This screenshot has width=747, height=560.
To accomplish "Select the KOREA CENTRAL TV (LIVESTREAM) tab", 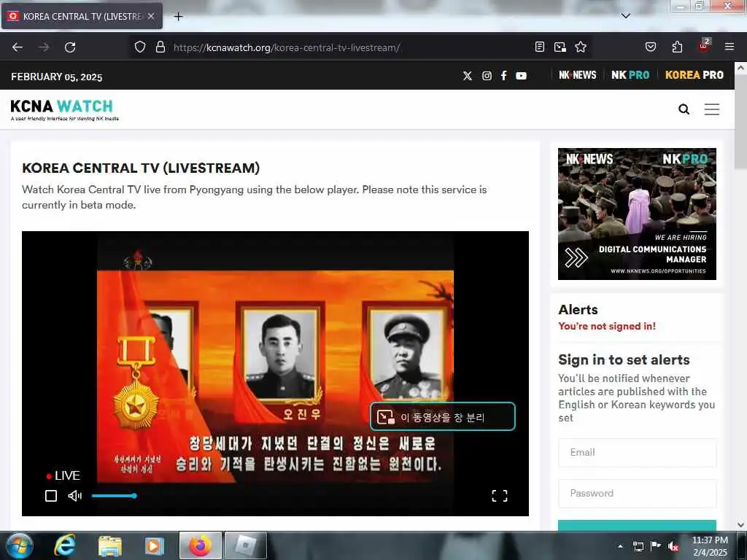I will 82,16.
